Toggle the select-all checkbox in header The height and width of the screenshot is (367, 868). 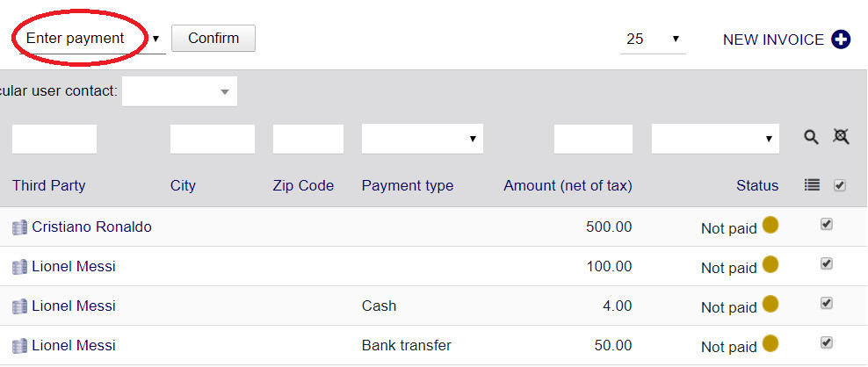pos(839,185)
